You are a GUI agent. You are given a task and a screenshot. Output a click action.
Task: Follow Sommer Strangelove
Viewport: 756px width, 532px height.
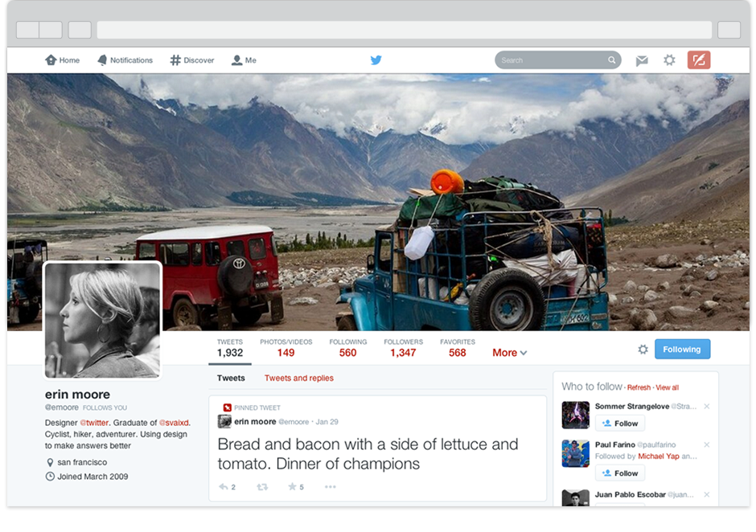point(619,424)
